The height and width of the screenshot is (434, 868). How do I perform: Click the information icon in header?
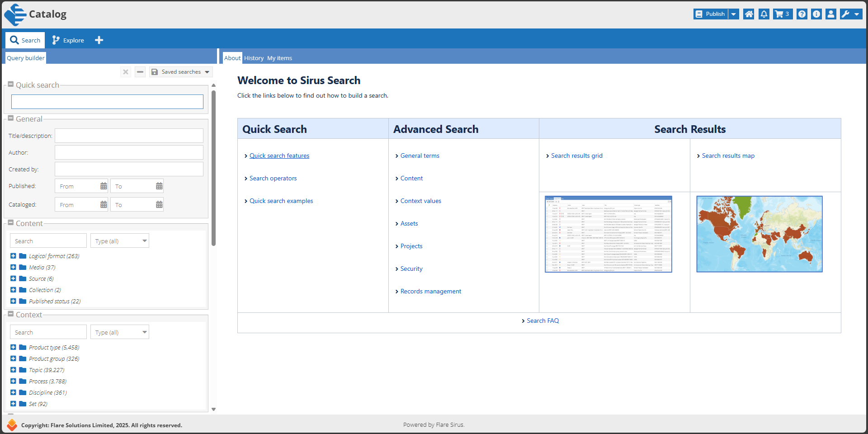(x=816, y=14)
